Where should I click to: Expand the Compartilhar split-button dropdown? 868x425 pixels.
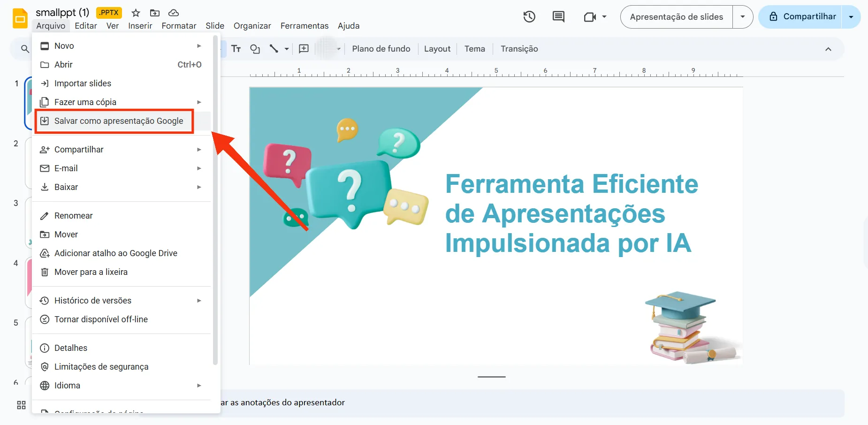(851, 16)
